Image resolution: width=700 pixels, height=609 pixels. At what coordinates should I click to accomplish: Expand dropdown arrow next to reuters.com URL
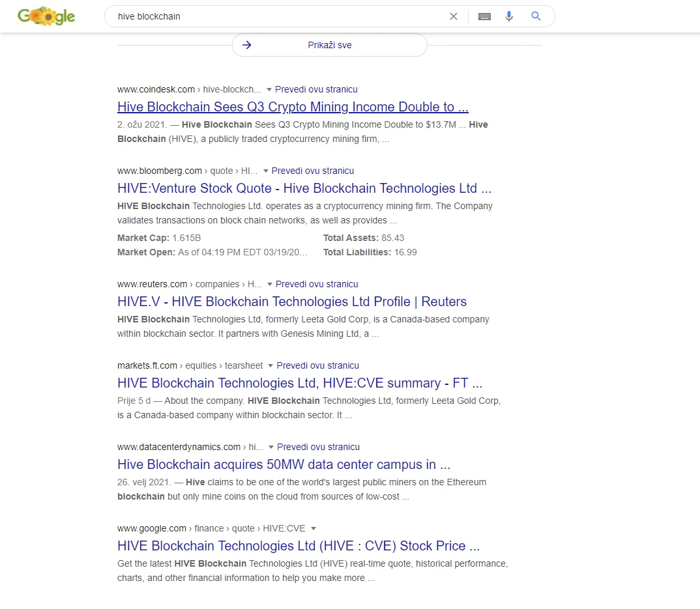coord(270,284)
